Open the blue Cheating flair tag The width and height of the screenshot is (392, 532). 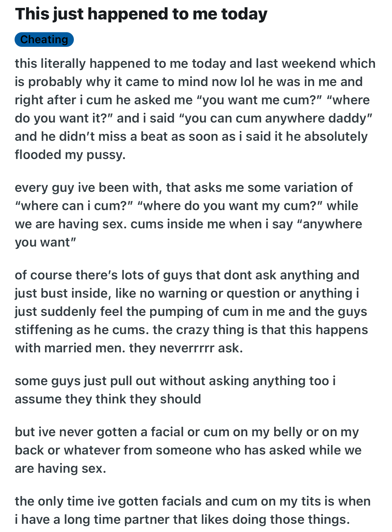[44, 40]
